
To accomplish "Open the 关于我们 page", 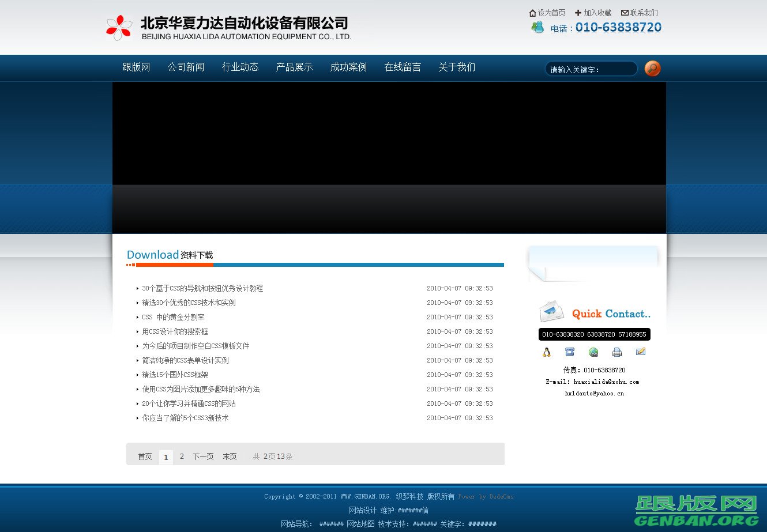I will (x=456, y=67).
